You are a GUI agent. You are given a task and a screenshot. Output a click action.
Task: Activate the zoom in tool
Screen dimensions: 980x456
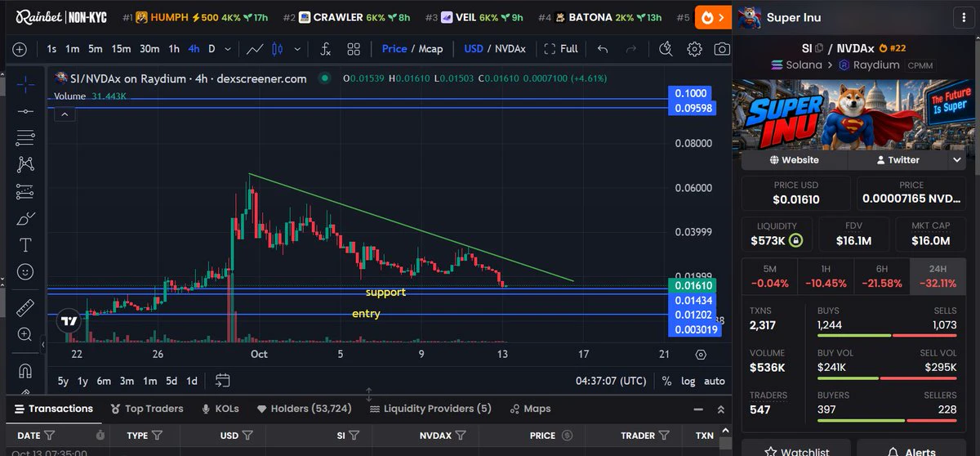pyautogui.click(x=25, y=334)
